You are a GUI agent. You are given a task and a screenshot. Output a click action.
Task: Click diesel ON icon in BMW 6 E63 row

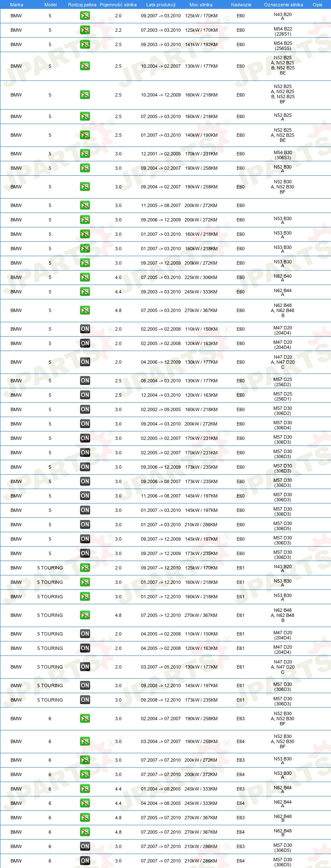coord(85,847)
